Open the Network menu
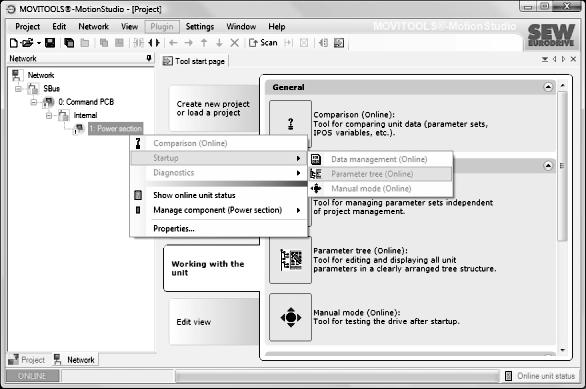This screenshot has width=586, height=389. click(93, 27)
